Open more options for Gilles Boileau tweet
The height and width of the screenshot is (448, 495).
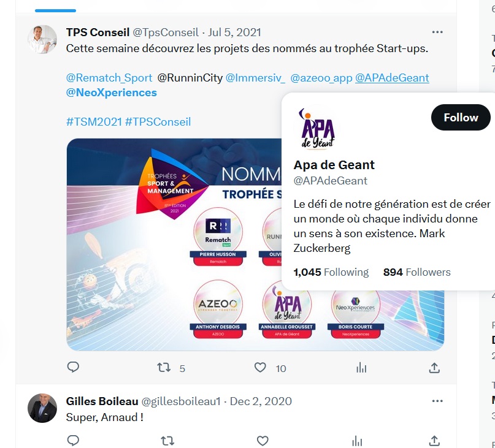click(x=437, y=401)
